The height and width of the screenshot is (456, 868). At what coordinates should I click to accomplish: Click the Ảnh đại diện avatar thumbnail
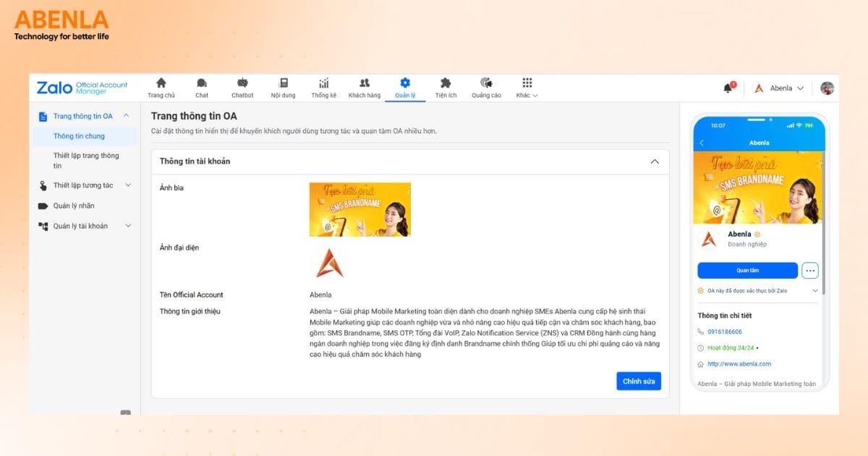330,263
